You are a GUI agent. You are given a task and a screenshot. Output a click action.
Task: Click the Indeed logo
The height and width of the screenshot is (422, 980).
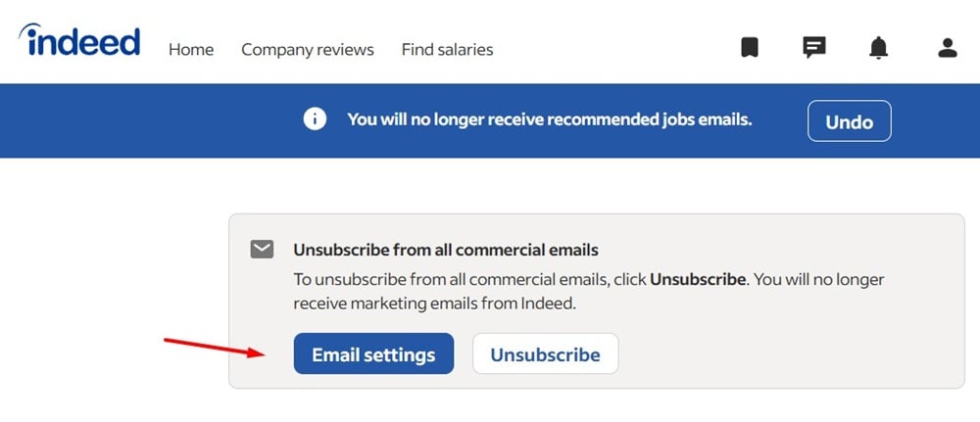[79, 42]
